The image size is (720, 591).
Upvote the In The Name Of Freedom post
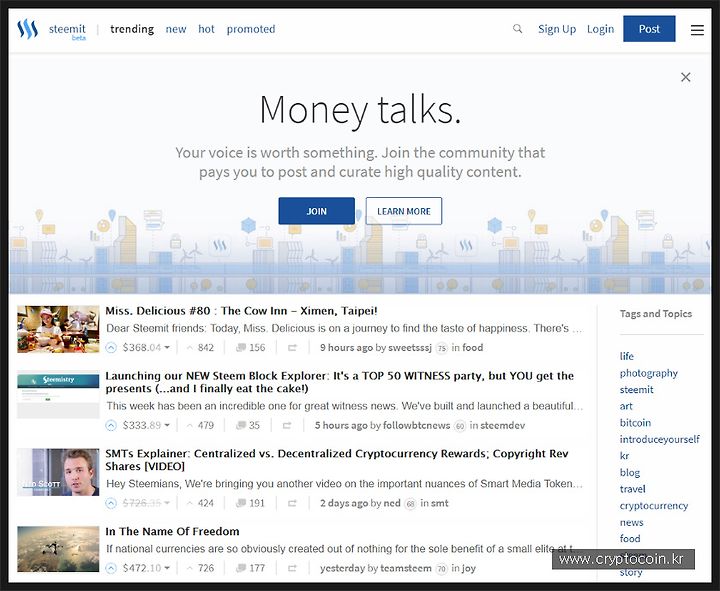click(x=111, y=568)
